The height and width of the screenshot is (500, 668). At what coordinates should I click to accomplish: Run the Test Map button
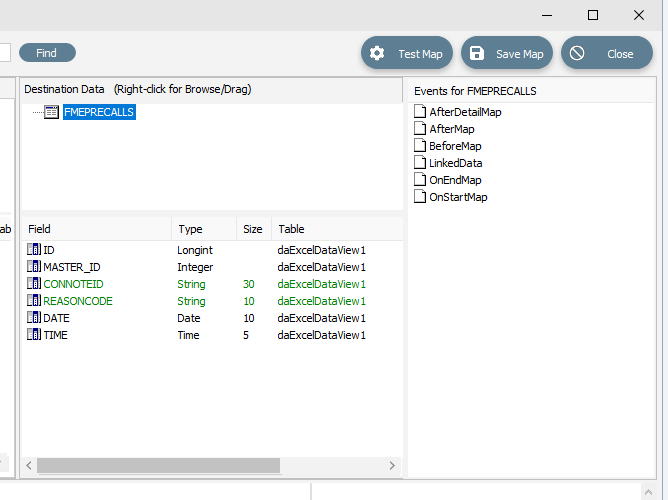[407, 53]
